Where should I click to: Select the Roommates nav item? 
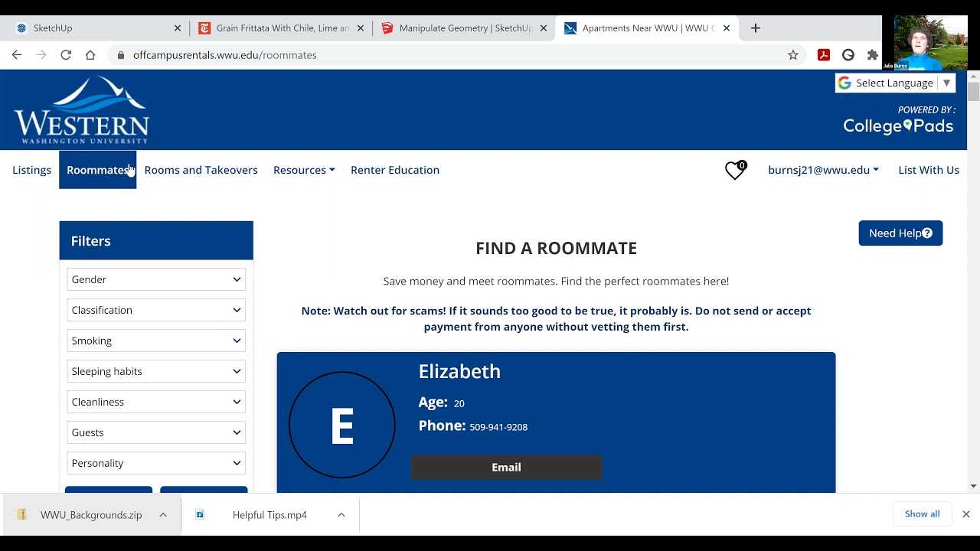pyautogui.click(x=98, y=170)
